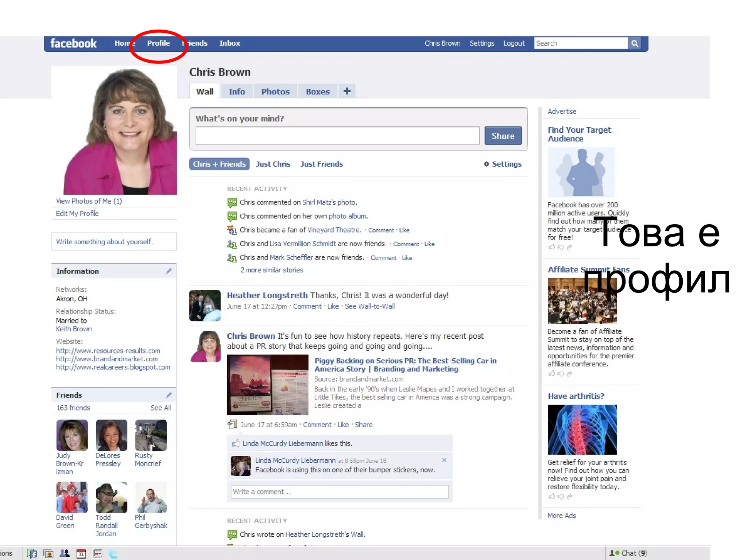Thumbs up the arthritis ad
The height and width of the screenshot is (560, 747).
pos(551,496)
